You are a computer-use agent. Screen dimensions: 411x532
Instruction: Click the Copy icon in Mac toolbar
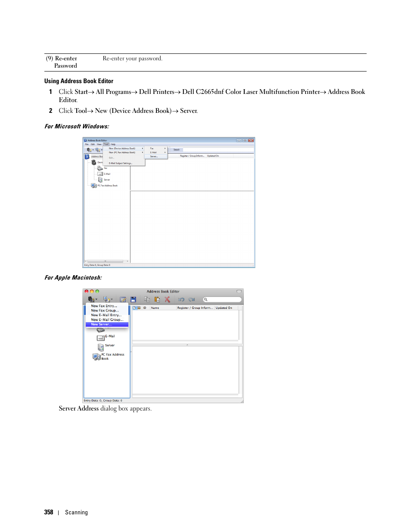coord(147,299)
